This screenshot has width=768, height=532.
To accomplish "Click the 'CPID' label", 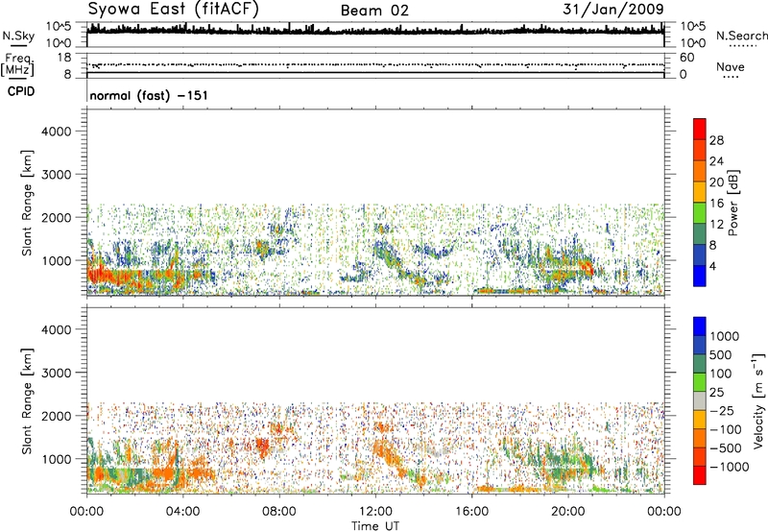I will coord(21,91).
